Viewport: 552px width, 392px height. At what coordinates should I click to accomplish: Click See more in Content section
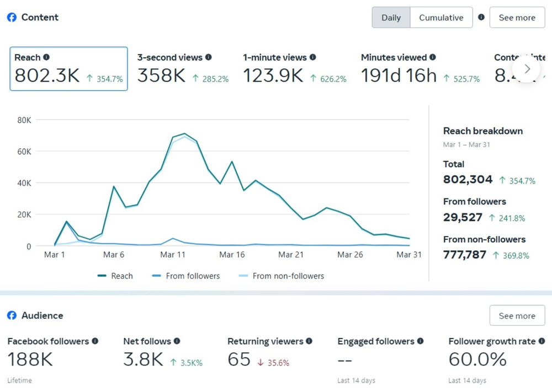coord(517,17)
